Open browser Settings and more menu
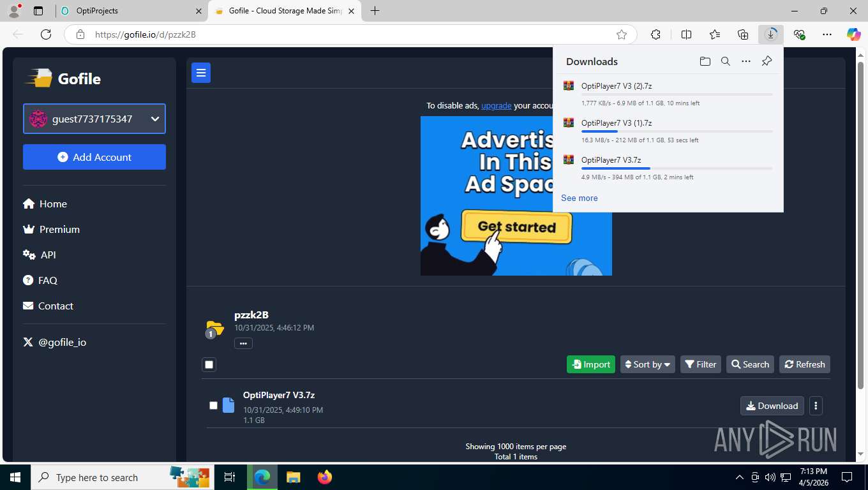 (x=827, y=34)
